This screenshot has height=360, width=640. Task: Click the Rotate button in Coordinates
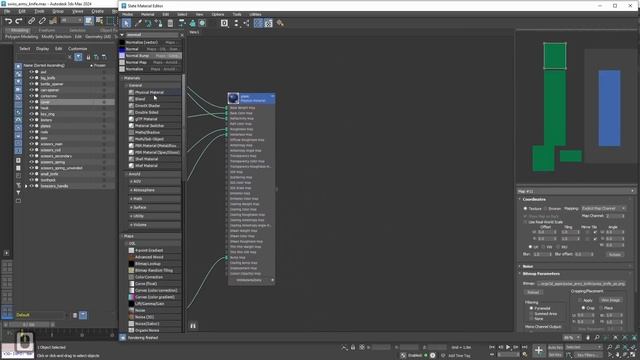click(x=615, y=254)
